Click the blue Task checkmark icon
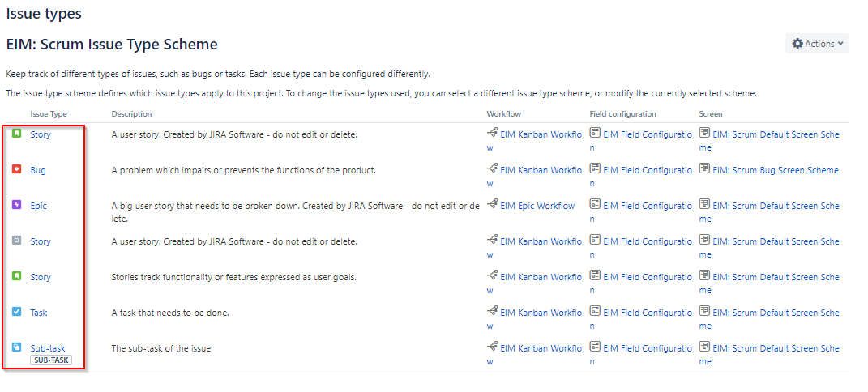This screenshot has height=392, width=868. tap(16, 313)
